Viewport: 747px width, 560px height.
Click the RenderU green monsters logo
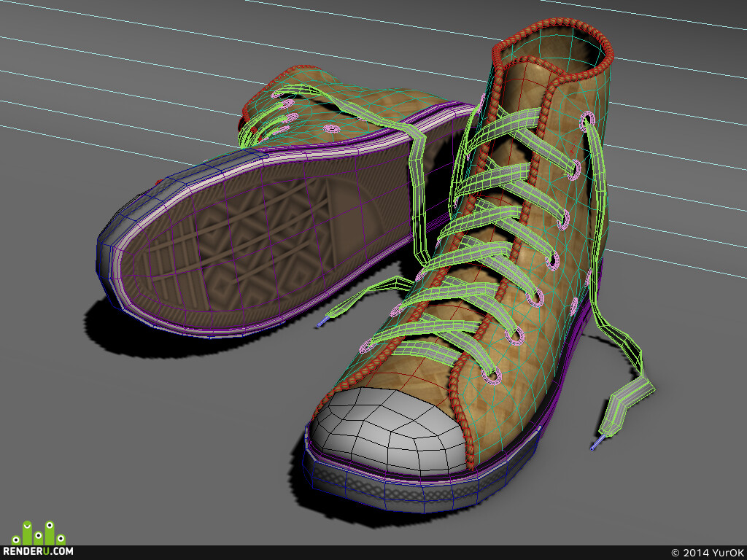(x=38, y=533)
